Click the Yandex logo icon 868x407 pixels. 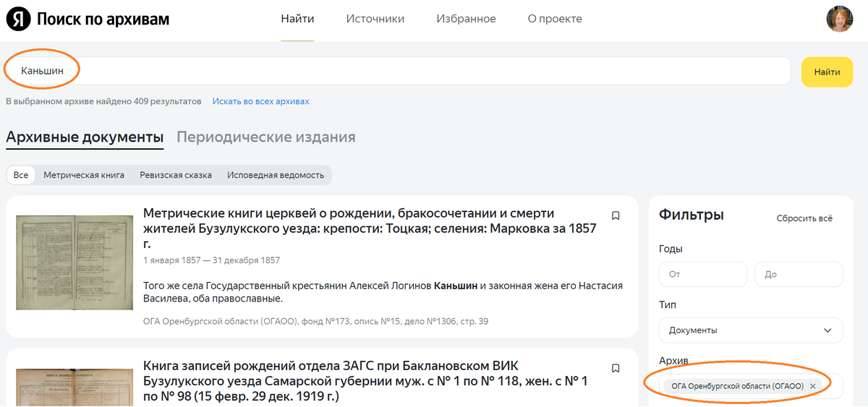pyautogui.click(x=18, y=19)
